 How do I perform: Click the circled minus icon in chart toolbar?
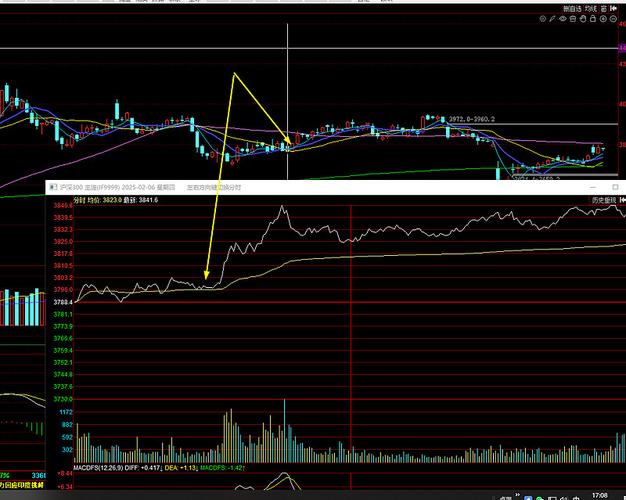coord(613,19)
